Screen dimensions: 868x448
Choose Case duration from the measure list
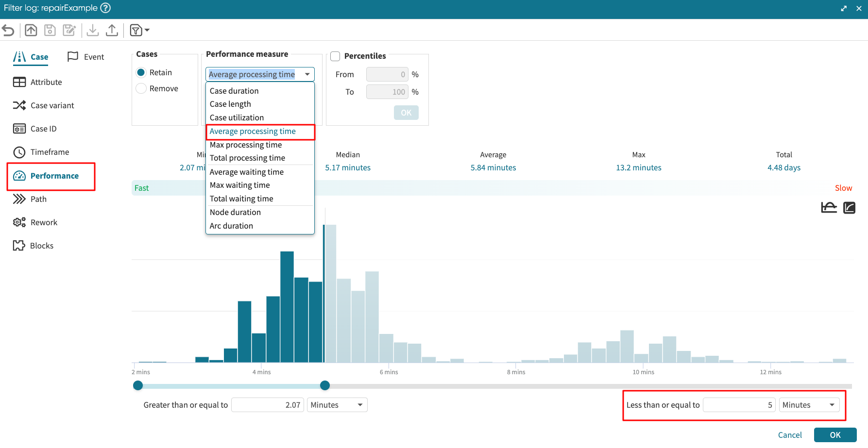click(234, 91)
